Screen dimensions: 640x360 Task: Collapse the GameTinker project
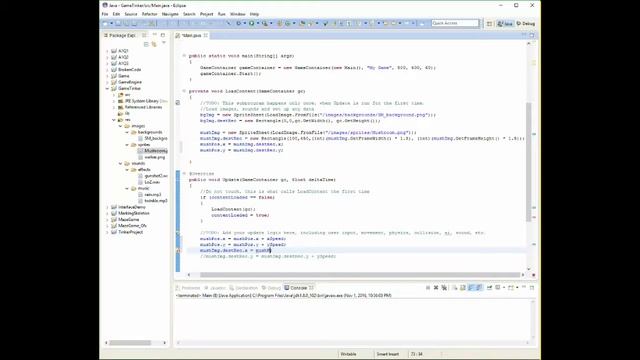[x=107, y=88]
